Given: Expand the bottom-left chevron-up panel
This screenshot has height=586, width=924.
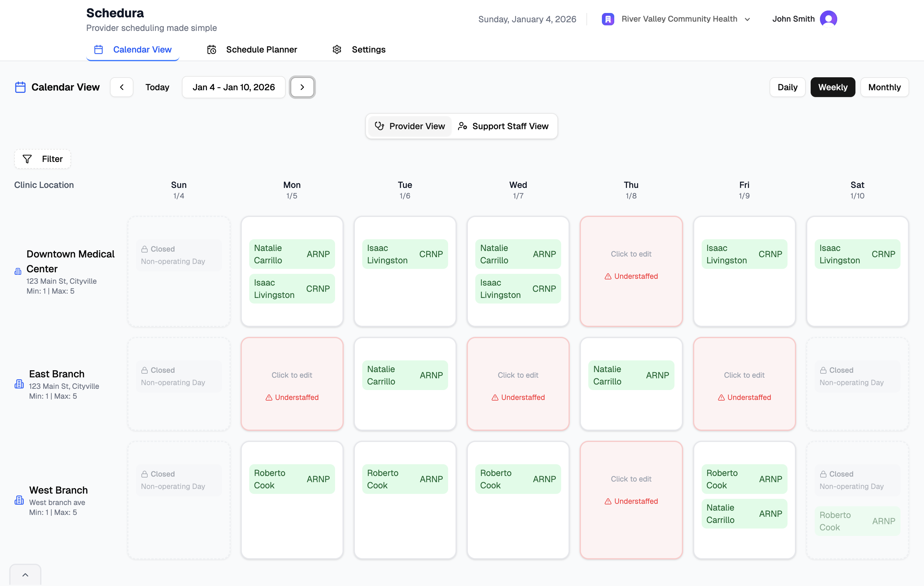Looking at the screenshot, I should tap(25, 575).
